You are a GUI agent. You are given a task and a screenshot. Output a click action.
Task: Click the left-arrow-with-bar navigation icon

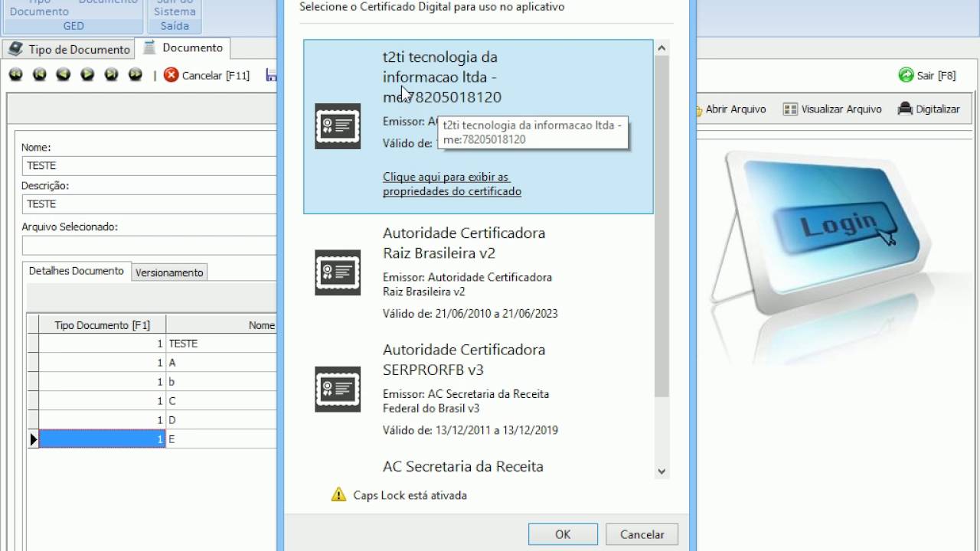coord(40,75)
